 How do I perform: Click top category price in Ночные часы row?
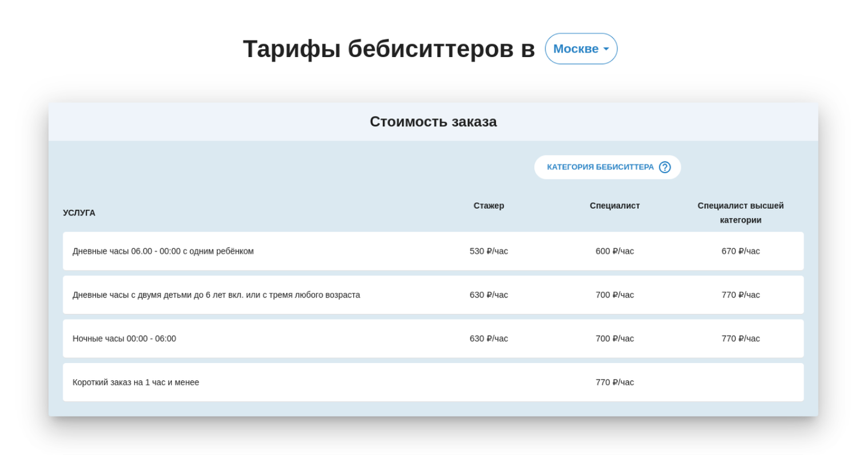pos(741,339)
